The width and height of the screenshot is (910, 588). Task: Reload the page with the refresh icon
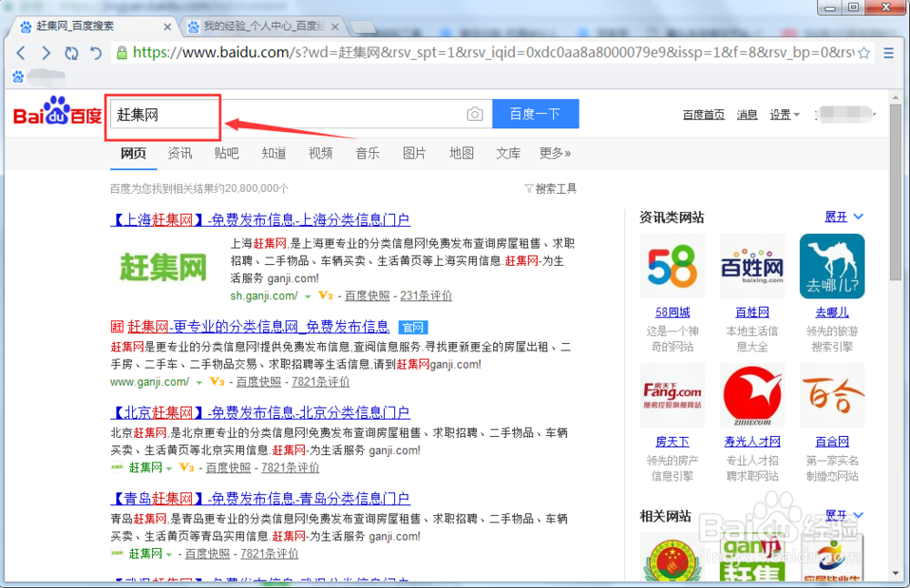pos(71,54)
